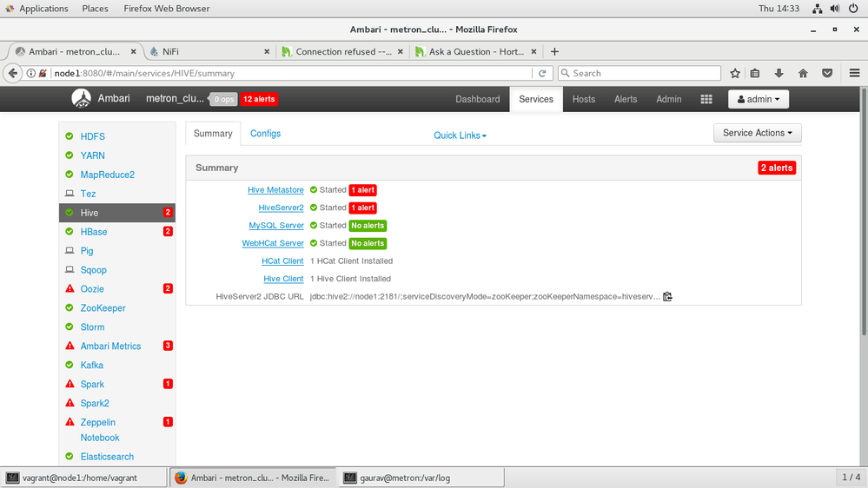Click Tez client laptop icon
The image size is (868, 488).
(x=70, y=193)
